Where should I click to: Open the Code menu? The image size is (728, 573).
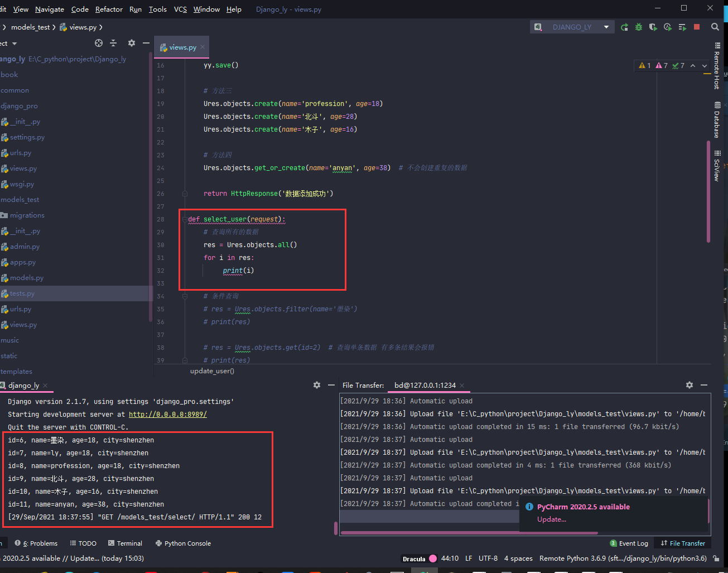80,9
